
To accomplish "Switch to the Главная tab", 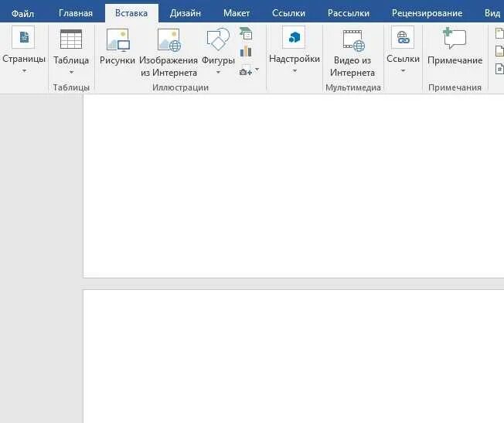I will coord(76,13).
